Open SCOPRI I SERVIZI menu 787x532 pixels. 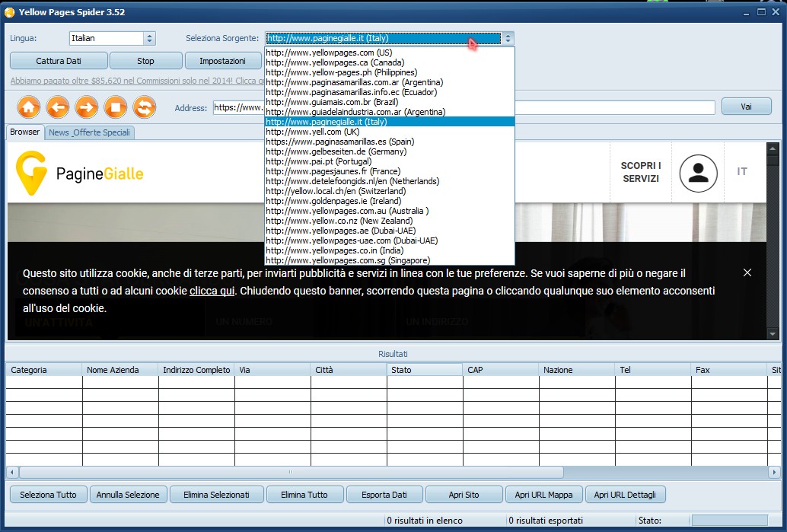(641, 172)
